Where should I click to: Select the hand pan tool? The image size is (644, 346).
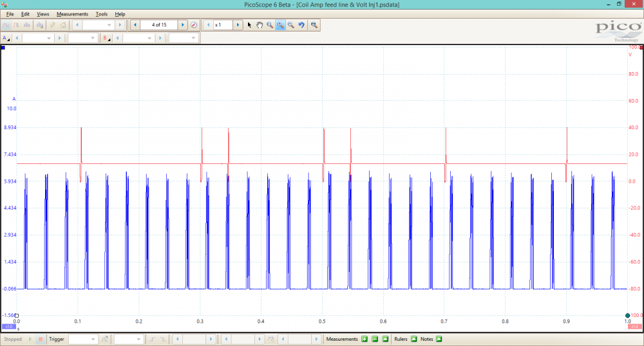pyautogui.click(x=260, y=25)
